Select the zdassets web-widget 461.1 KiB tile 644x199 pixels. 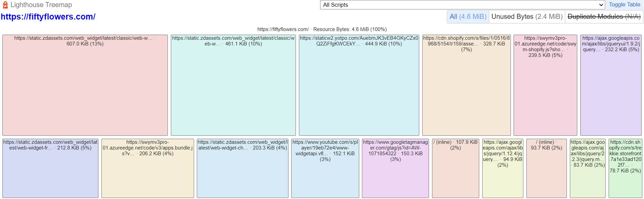tap(233, 85)
